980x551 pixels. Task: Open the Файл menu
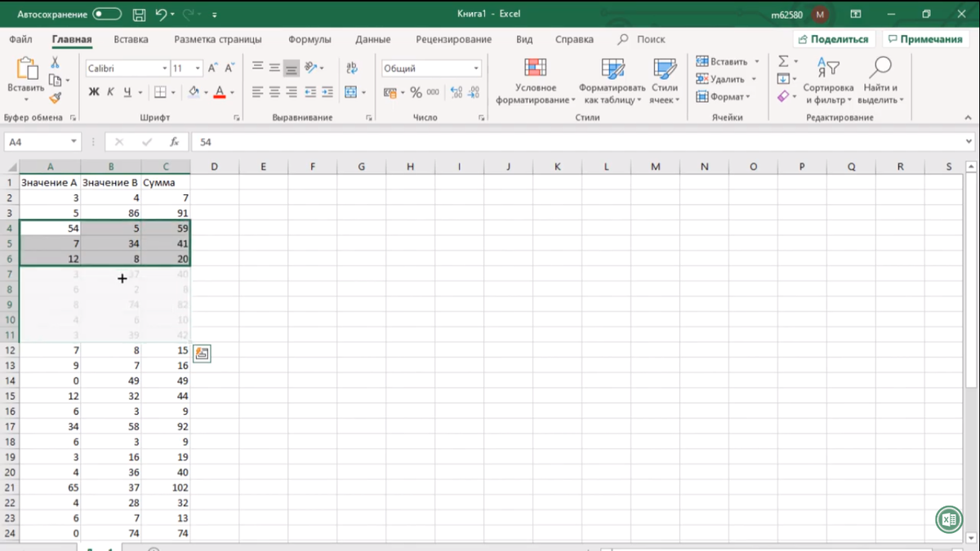[x=21, y=39]
